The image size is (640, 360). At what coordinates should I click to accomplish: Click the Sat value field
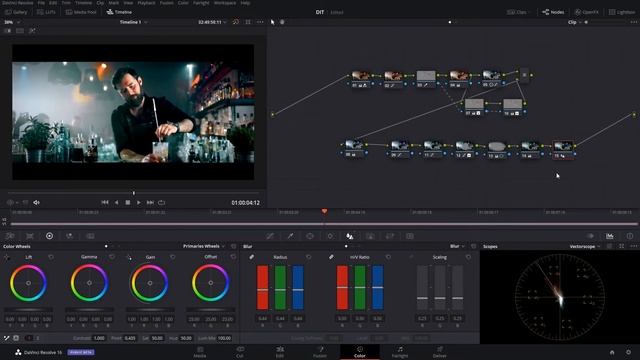coord(157,338)
